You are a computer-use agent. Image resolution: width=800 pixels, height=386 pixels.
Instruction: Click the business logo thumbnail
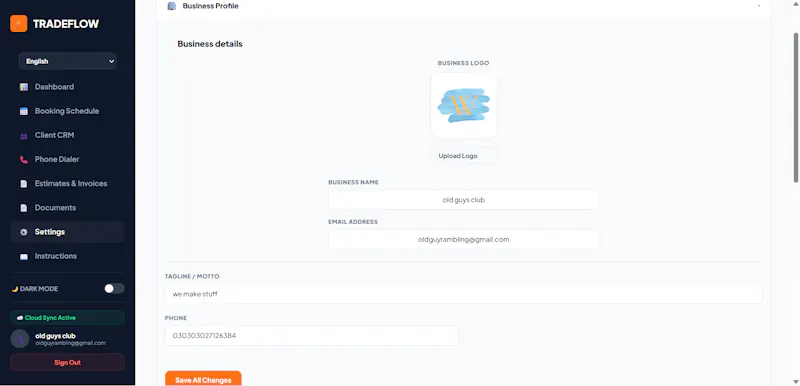(x=463, y=106)
